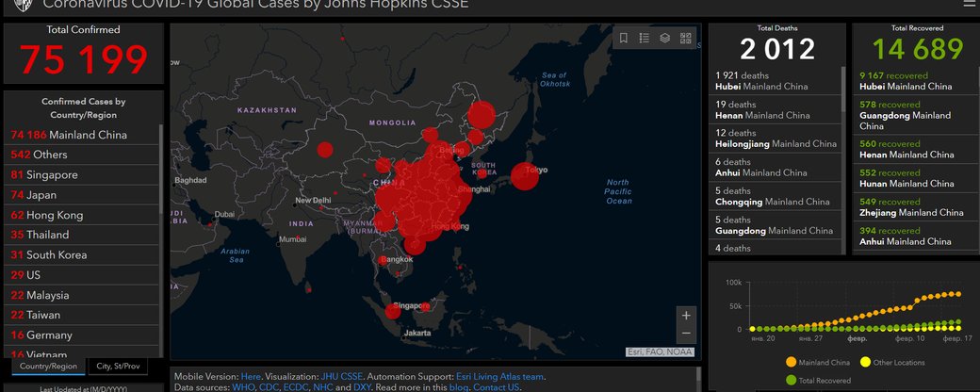
Task: Click the Henan 19 deaths entry
Action: pyautogui.click(x=775, y=110)
